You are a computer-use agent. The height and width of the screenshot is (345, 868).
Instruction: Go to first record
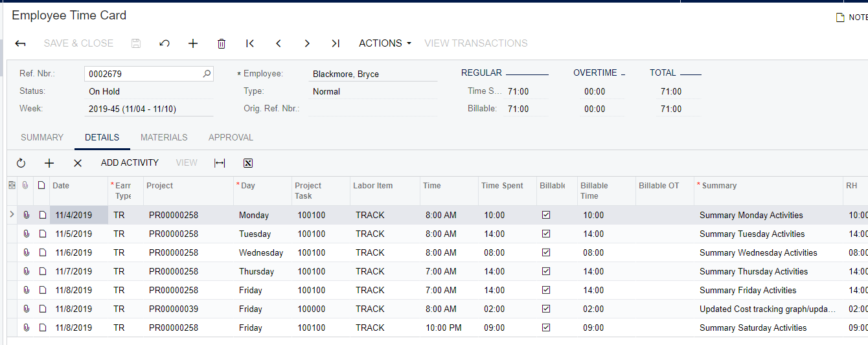coord(250,43)
